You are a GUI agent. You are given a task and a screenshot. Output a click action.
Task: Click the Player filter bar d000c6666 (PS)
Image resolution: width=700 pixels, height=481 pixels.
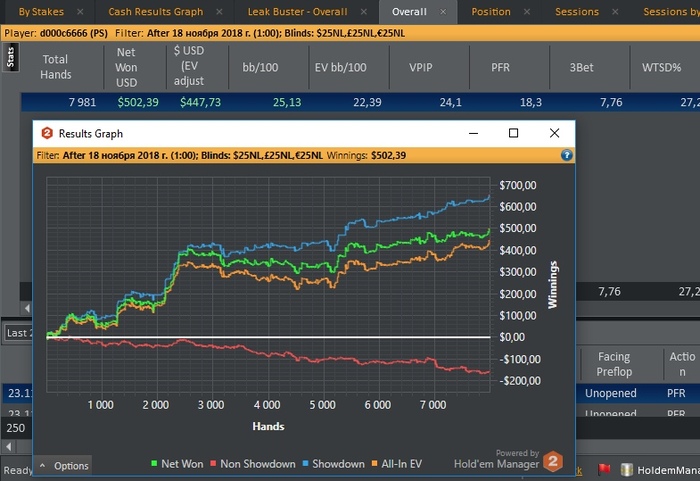click(x=56, y=33)
